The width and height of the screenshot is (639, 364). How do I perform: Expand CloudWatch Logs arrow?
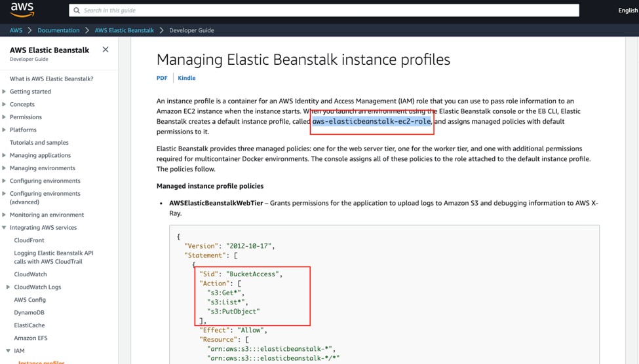(x=8, y=287)
